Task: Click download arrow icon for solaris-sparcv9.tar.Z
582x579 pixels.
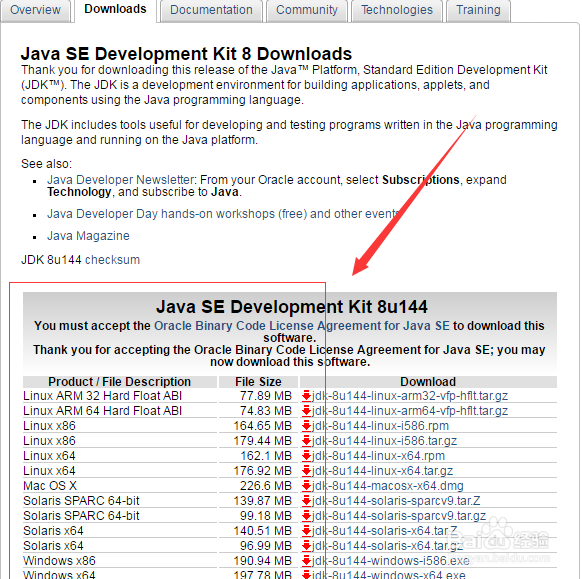Action: (306, 501)
